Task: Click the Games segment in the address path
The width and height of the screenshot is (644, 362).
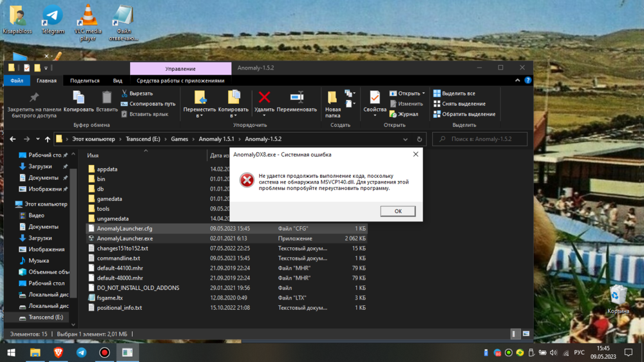Action: pyautogui.click(x=179, y=139)
